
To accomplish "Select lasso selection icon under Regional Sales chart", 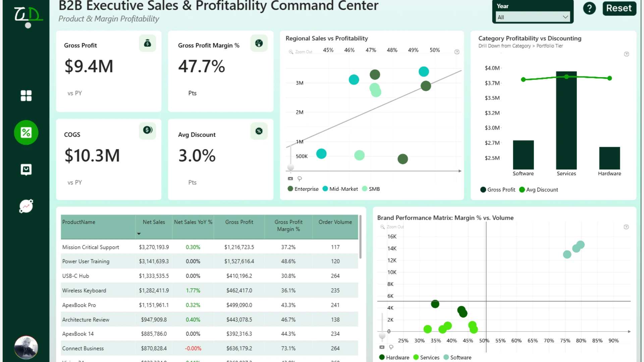I will tap(300, 179).
